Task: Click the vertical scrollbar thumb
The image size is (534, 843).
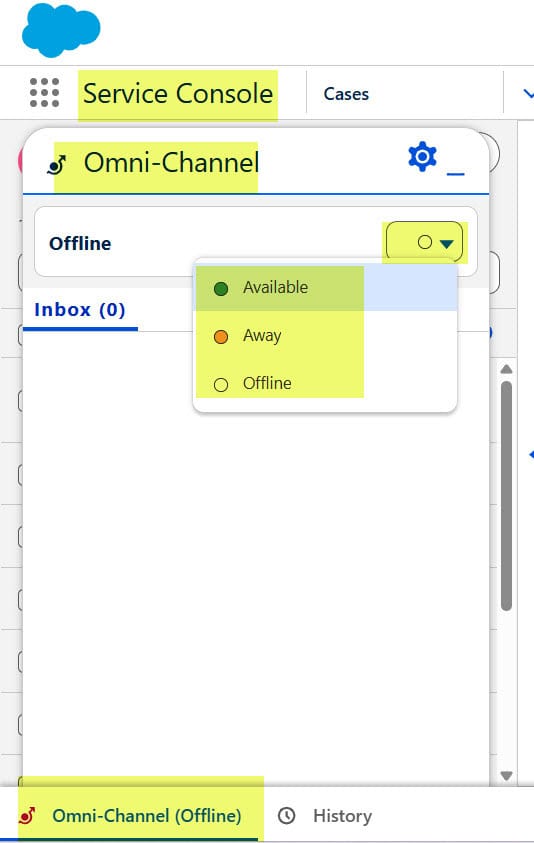Action: [x=506, y=496]
